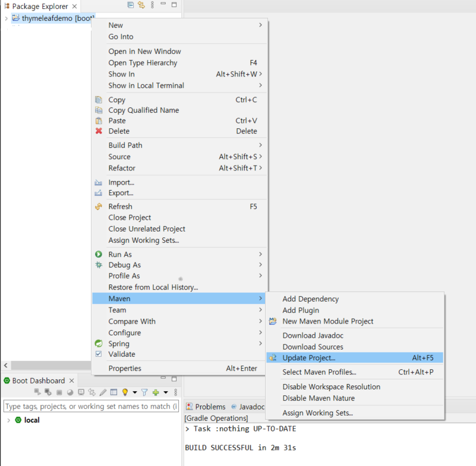Expand the Show in Local Terminal submenu arrow
The image size is (476, 466).
pyautogui.click(x=260, y=85)
